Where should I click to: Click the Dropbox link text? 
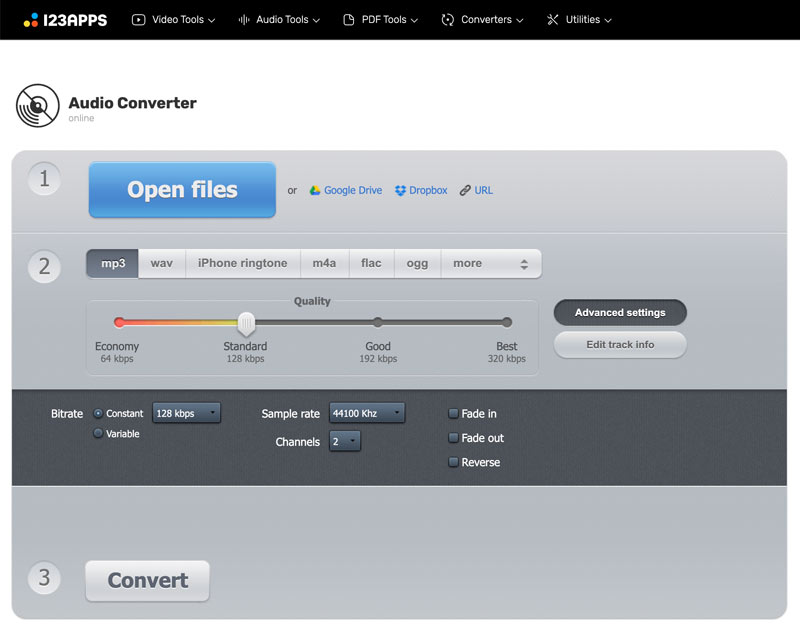(428, 190)
